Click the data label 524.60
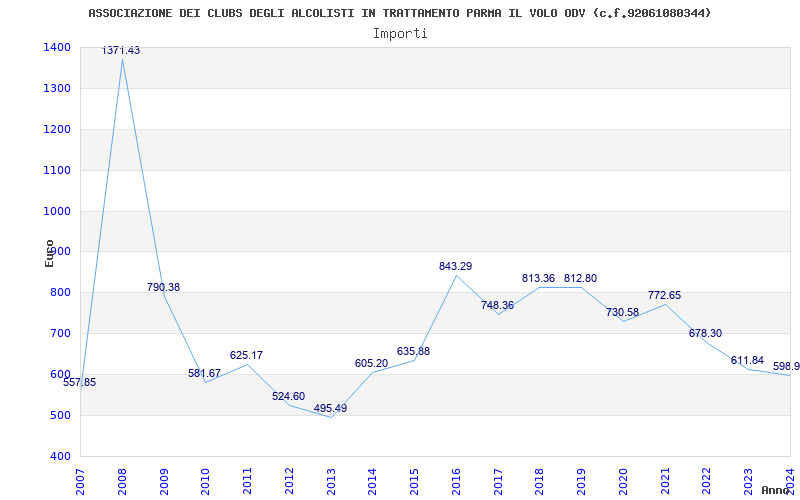Viewport: 800px width, 500px height. (x=288, y=396)
